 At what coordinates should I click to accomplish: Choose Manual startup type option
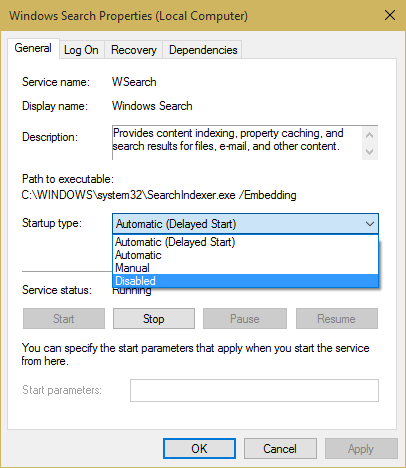[x=246, y=268]
